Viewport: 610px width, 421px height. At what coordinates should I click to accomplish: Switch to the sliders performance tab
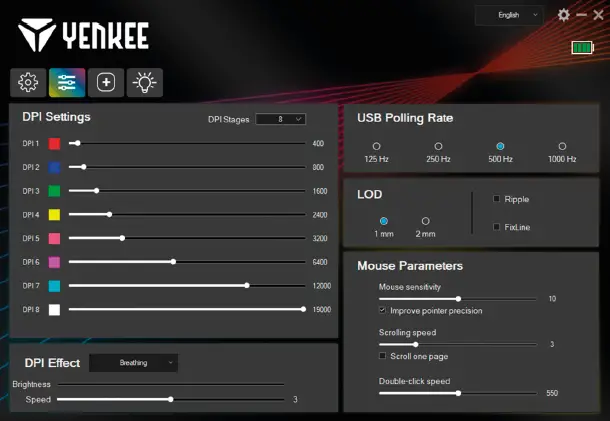click(67, 82)
